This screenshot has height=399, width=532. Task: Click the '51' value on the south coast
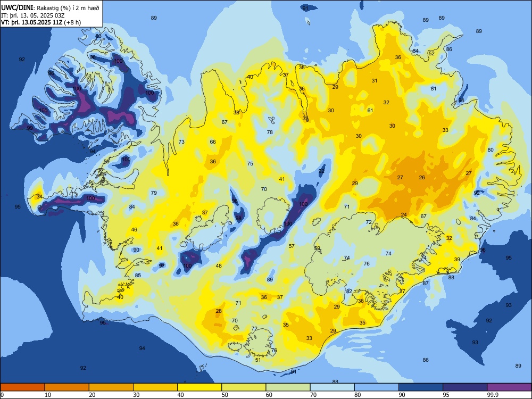[258, 360]
